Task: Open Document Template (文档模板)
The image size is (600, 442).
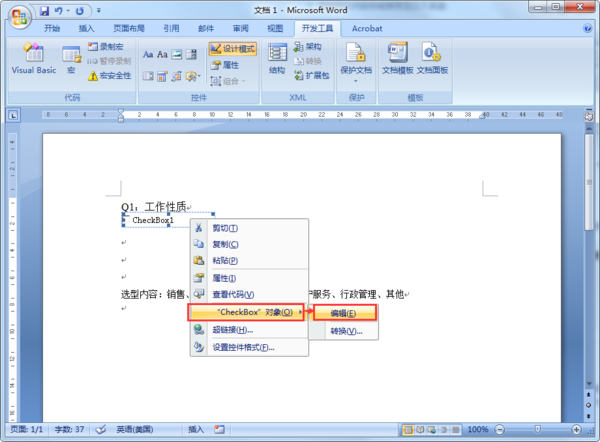Action: pos(398,58)
